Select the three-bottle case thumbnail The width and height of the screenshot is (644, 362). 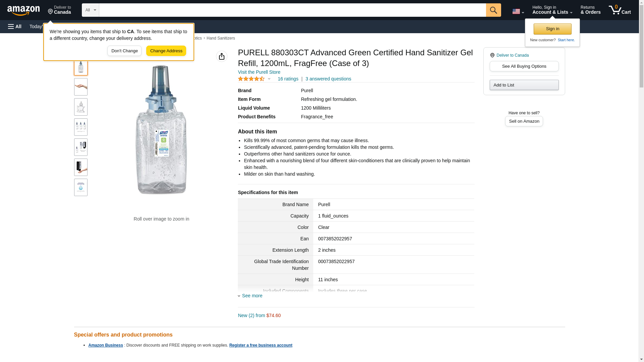click(80, 127)
